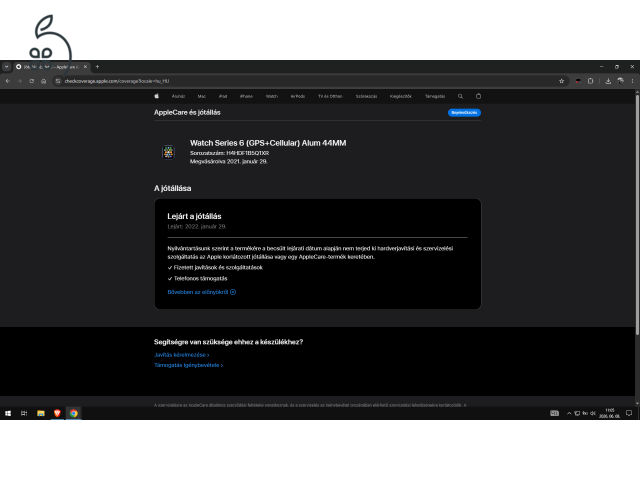640x480 pixels.
Task: Open the Downloads icon in Chrome toolbar
Action: pos(608,81)
